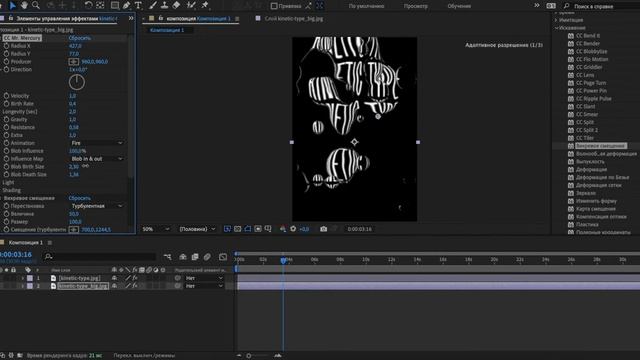Toggle mask and shape path visibility icon
Viewport: 640px width, 360px height.
coord(248,229)
